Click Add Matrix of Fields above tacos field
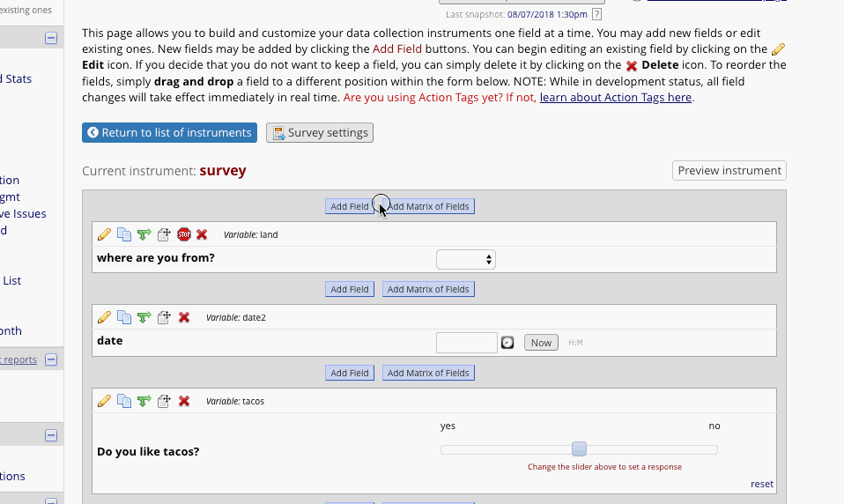Screen dimensions: 844x504 tap(428, 373)
